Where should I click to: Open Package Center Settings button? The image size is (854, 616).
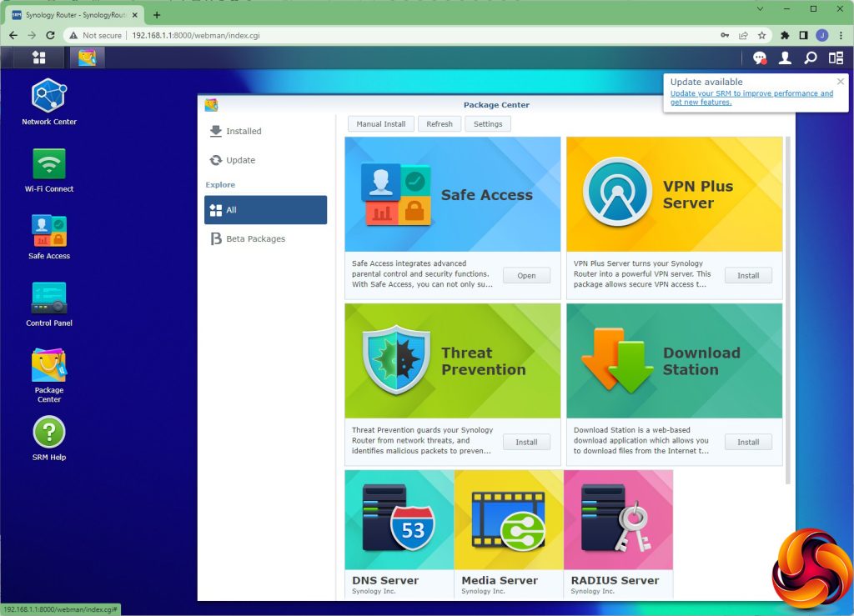click(487, 124)
